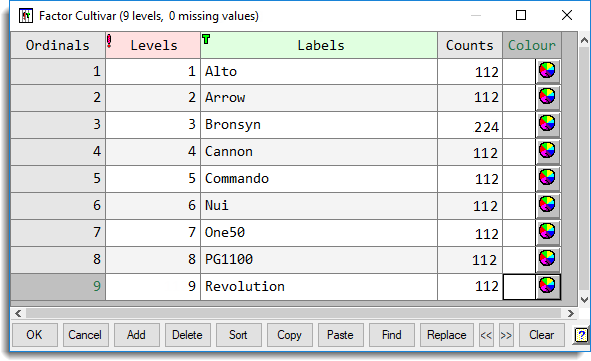Click the Labels column header
Screen dimensions: 591x361
(x=319, y=45)
